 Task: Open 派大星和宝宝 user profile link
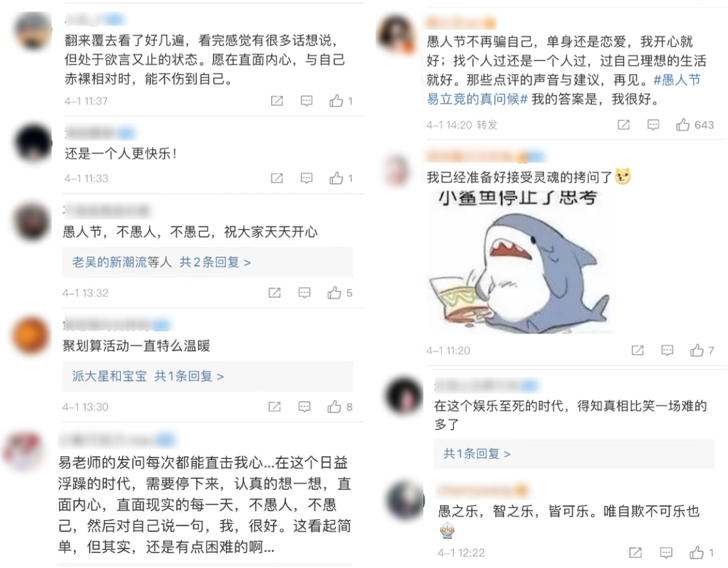pyautogui.click(x=109, y=377)
